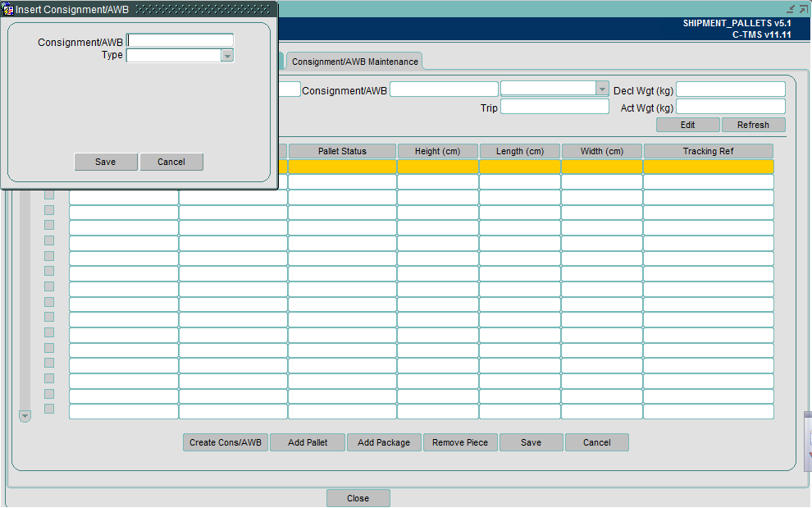Click the Trip input field

554,107
